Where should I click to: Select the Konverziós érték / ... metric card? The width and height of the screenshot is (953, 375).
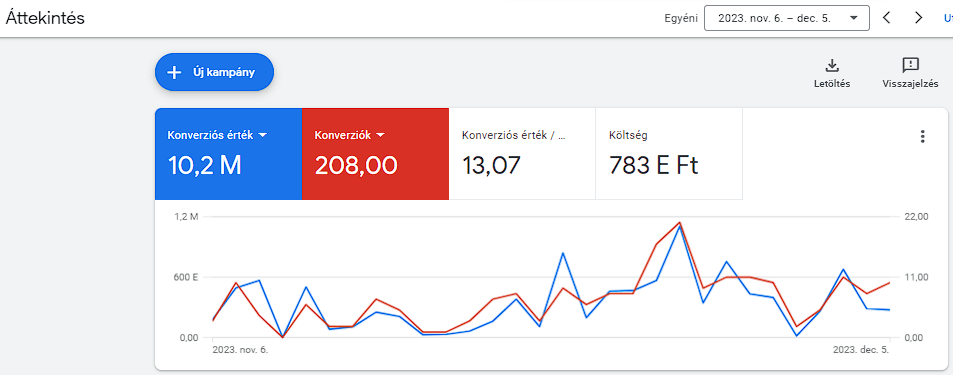[x=522, y=154]
